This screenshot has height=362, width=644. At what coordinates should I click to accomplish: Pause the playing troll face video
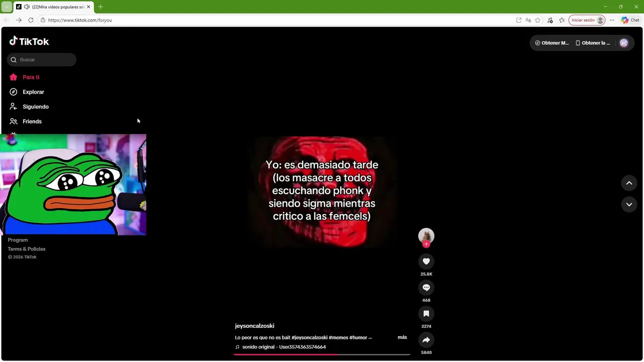(322, 191)
